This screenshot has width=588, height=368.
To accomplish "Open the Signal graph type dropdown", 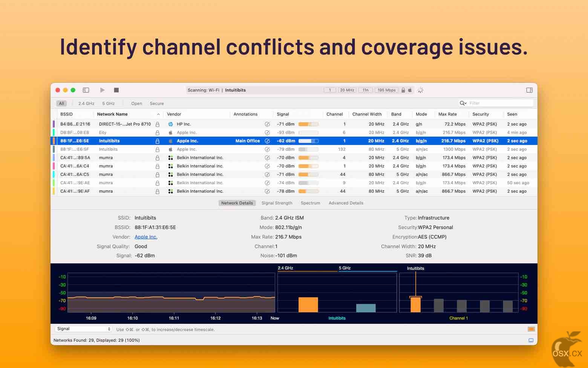I will coord(83,329).
